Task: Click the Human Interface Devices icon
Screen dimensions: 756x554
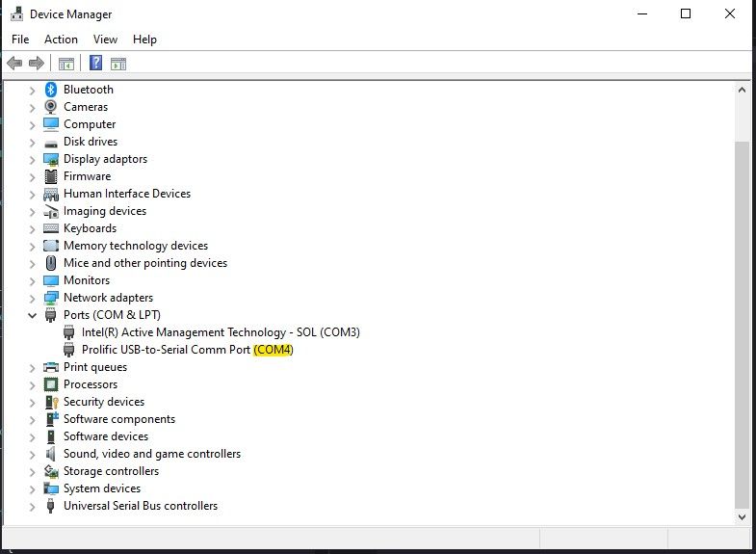Action: [51, 195]
